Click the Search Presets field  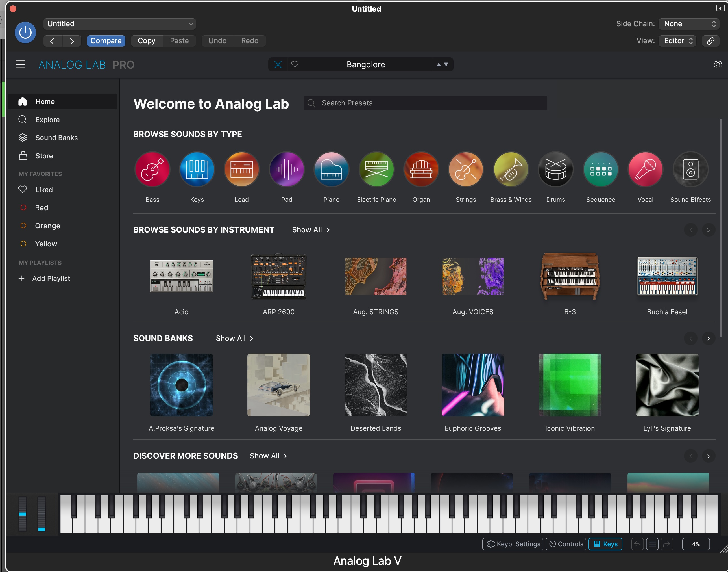point(425,103)
